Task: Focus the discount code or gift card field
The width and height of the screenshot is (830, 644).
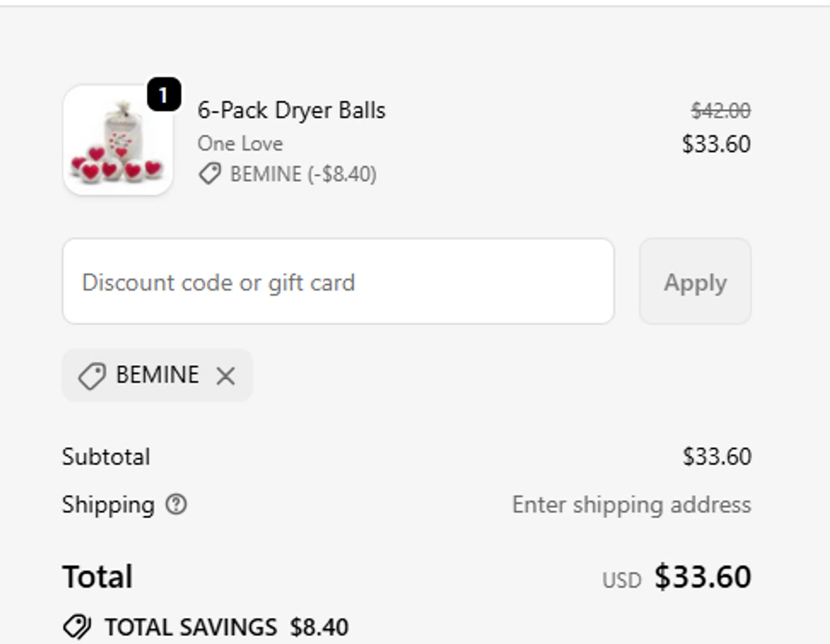Action: pyautogui.click(x=338, y=282)
